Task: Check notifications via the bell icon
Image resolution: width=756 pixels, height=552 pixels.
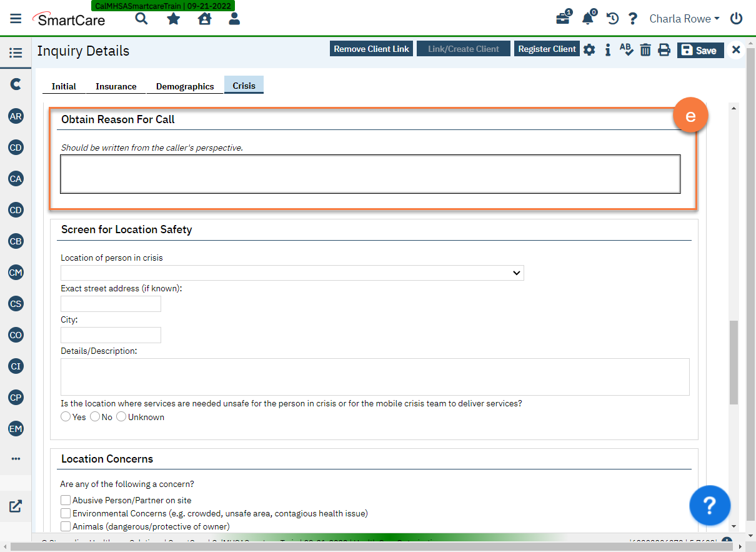Action: point(587,19)
